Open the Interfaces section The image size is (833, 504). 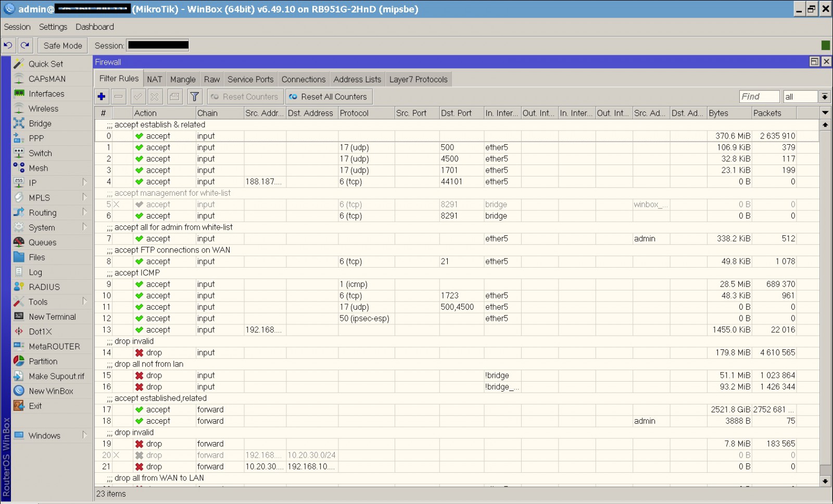pos(46,94)
